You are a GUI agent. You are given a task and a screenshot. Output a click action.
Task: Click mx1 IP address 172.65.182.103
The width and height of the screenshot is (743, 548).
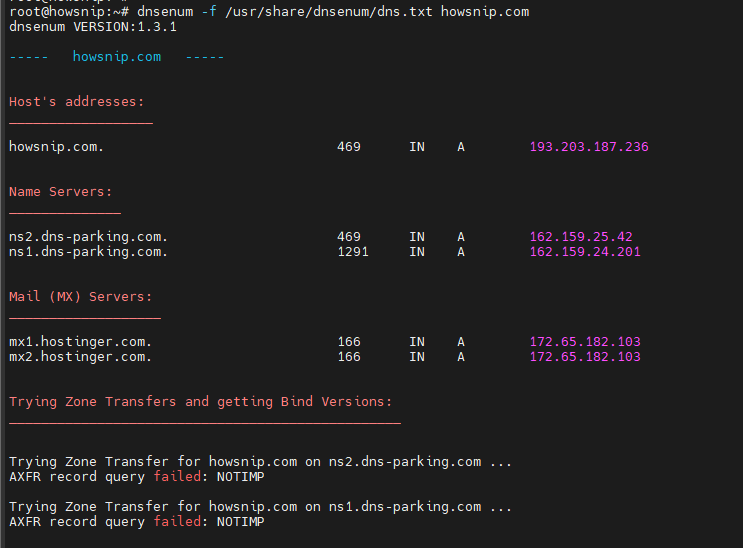pos(585,342)
